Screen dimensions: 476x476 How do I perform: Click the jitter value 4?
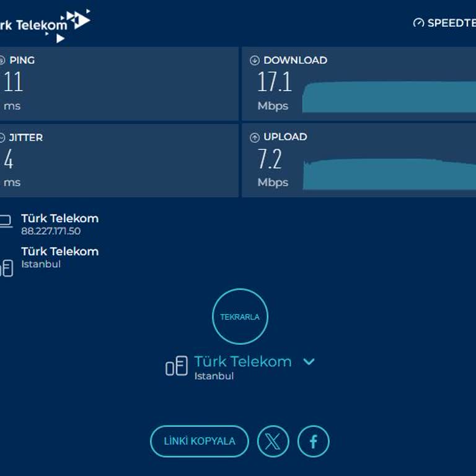click(x=9, y=159)
